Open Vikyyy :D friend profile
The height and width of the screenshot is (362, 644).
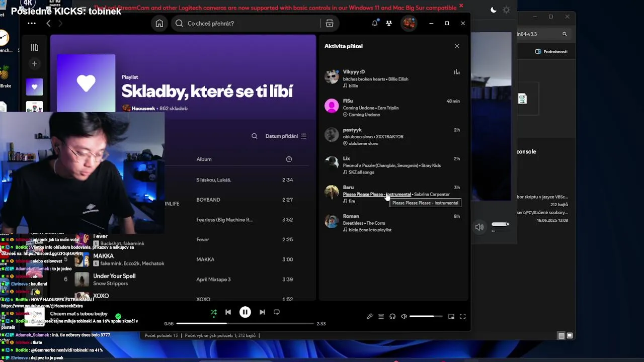pyautogui.click(x=354, y=72)
